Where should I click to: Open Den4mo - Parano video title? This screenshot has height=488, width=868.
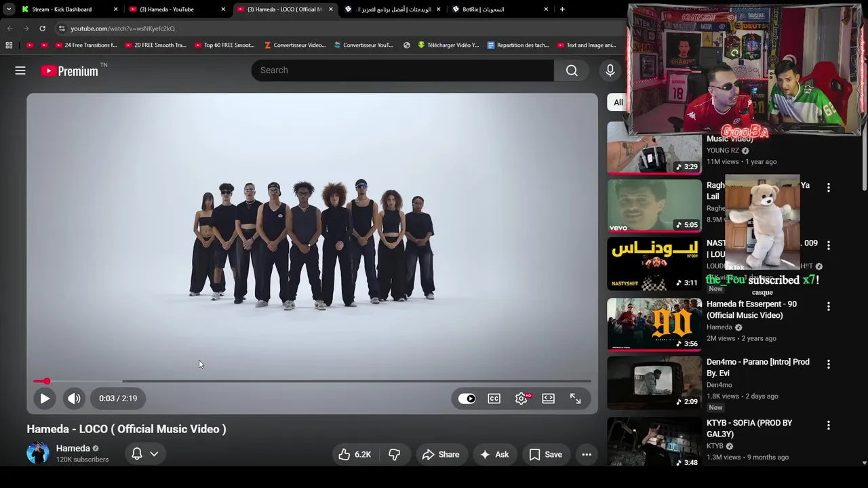[757, 367]
